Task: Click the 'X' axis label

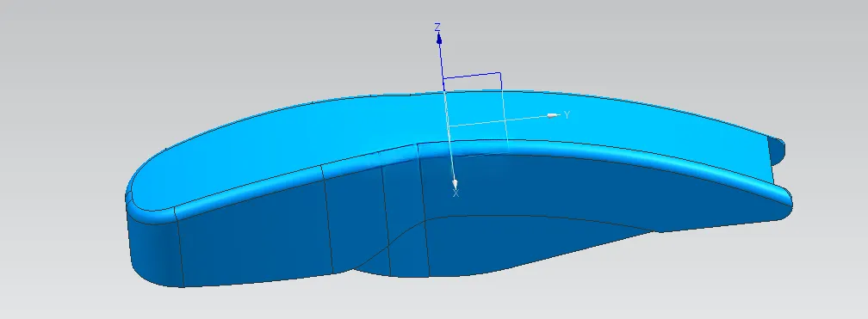Action: (x=456, y=194)
